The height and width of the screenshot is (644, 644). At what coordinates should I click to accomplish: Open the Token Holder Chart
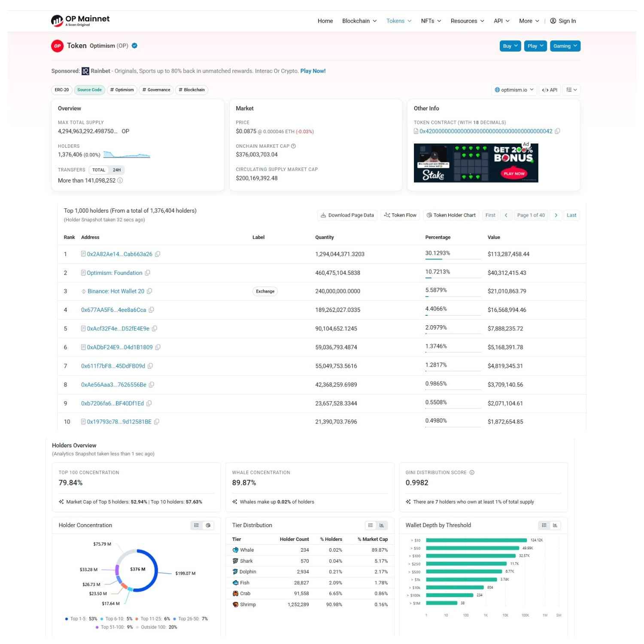pyautogui.click(x=451, y=215)
